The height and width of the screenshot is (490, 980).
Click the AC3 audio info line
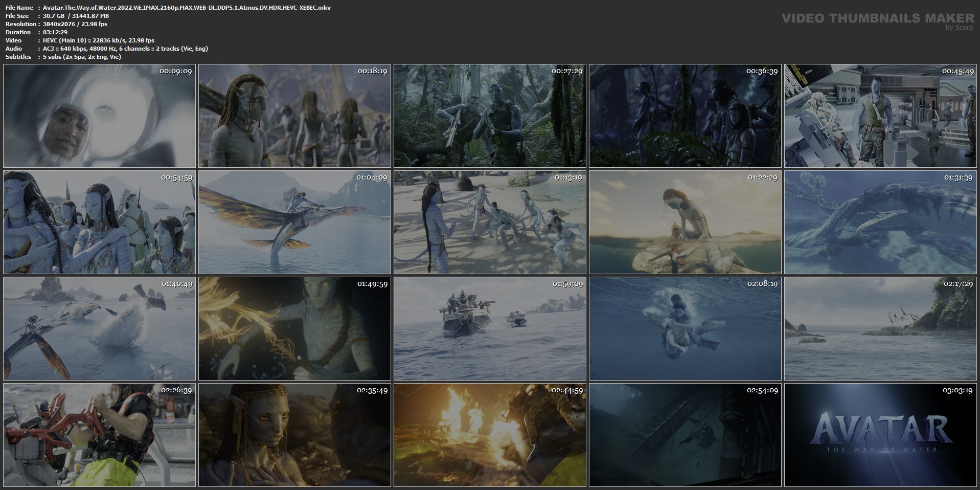[125, 49]
